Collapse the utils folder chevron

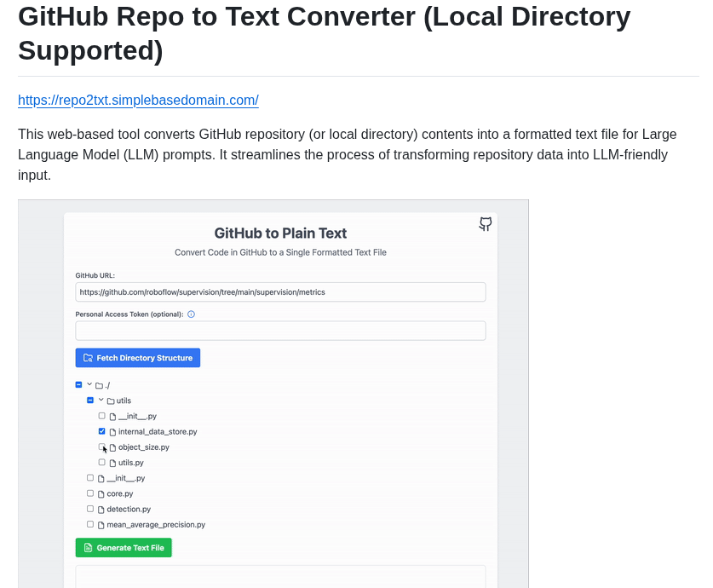(101, 400)
